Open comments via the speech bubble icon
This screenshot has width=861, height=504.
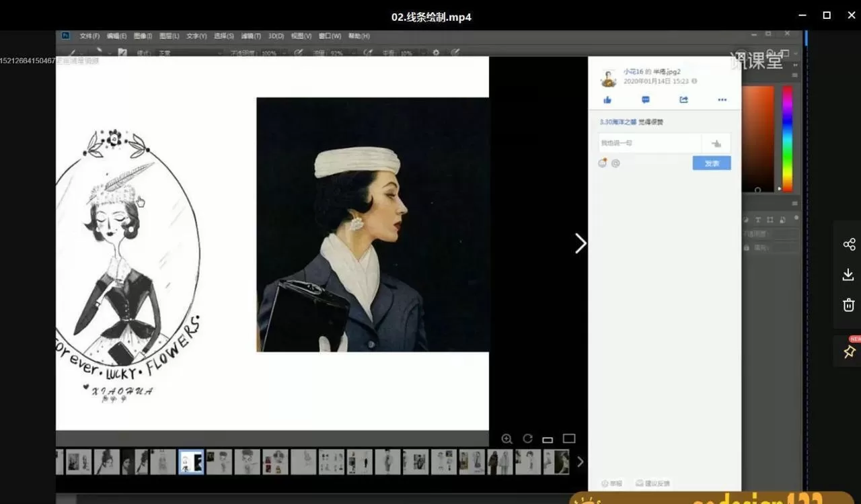point(646,100)
